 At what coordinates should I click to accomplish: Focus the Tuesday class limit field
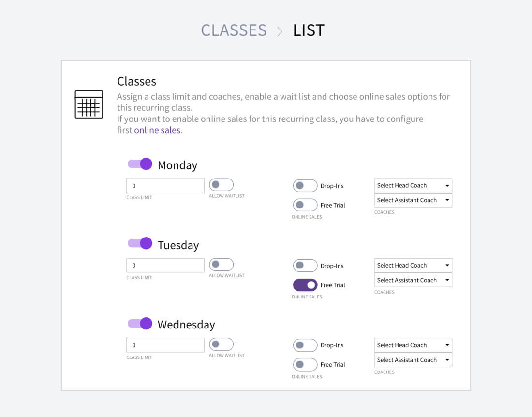click(x=165, y=266)
